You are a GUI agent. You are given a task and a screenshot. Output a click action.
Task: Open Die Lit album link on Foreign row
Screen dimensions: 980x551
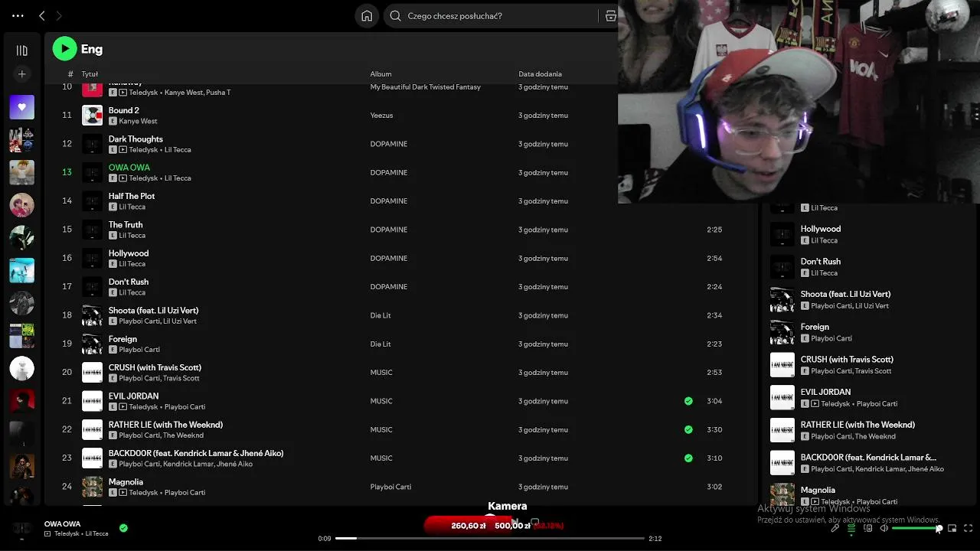[x=381, y=344]
